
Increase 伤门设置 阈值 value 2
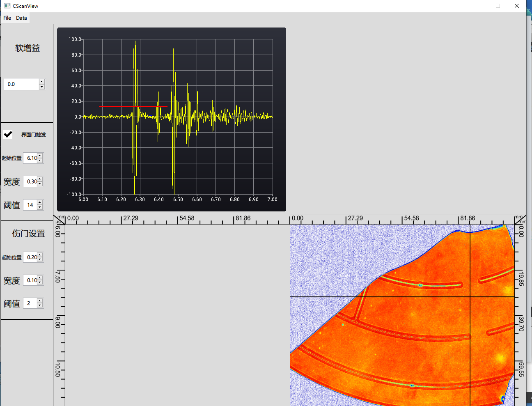[x=40, y=301]
